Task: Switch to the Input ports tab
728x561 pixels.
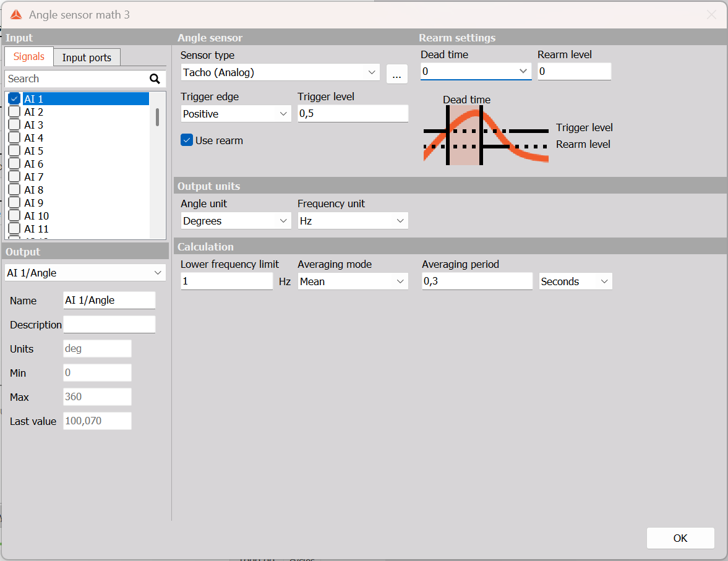Action: (x=87, y=58)
